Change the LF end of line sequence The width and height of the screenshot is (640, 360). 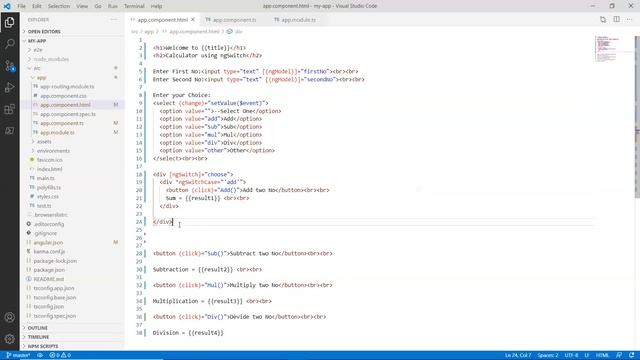(x=587, y=355)
